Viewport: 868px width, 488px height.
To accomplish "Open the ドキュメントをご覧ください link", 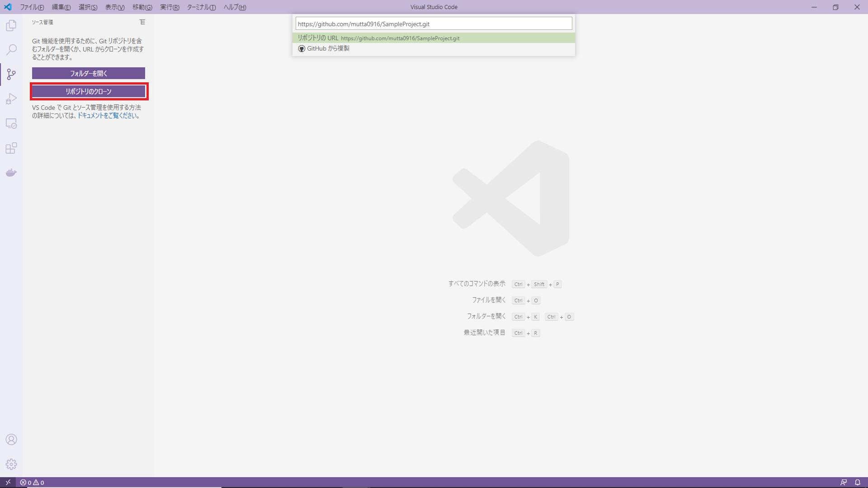I will pos(107,116).
